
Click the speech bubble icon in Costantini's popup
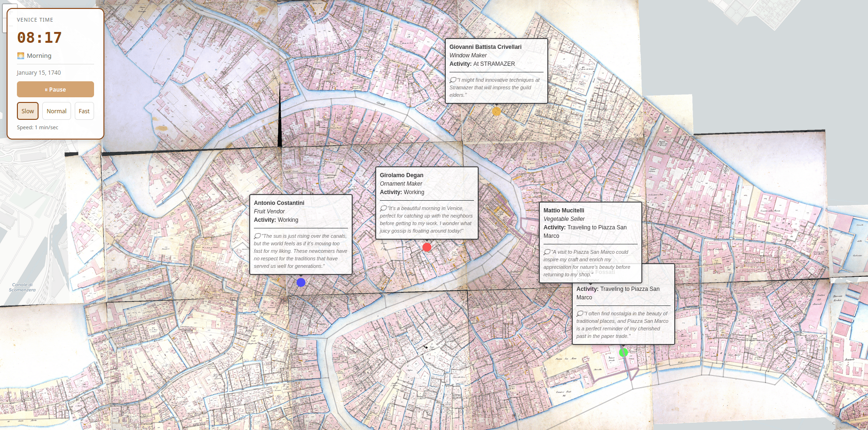257,236
